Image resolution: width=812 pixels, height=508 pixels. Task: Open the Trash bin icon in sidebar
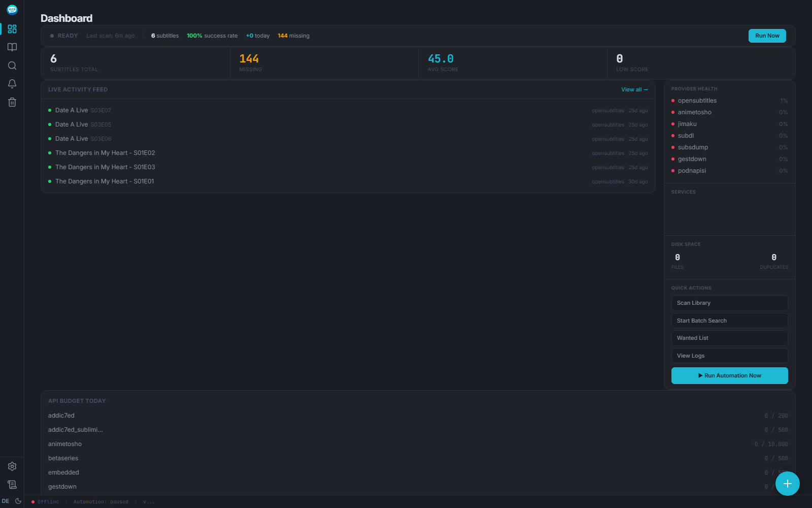(x=12, y=102)
